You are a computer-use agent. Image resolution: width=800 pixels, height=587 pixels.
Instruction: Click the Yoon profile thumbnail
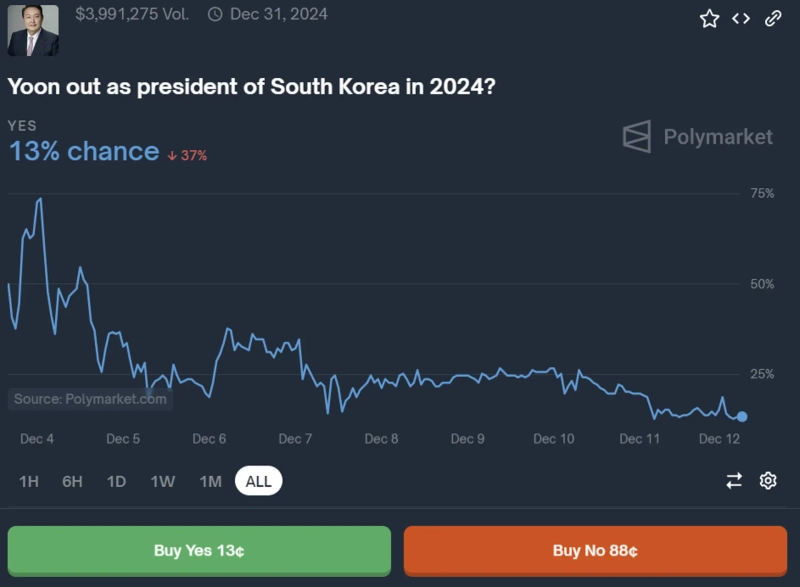[33, 29]
